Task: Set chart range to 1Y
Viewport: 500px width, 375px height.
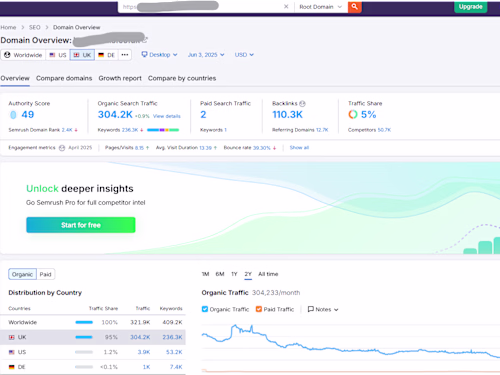Action: click(x=234, y=274)
